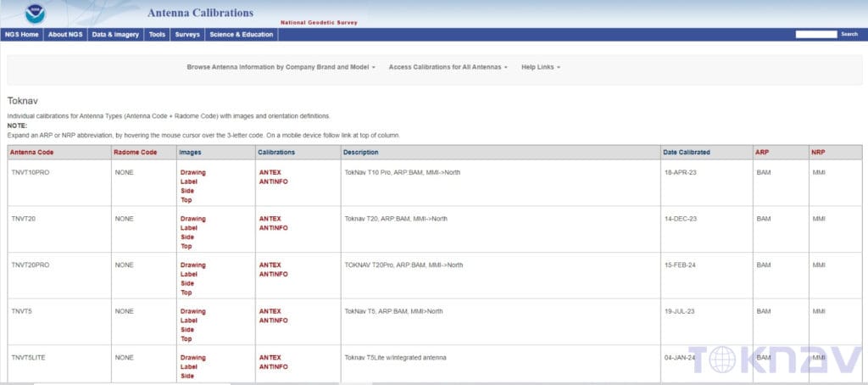Open the Label image link for TNVT5LITE
The width and height of the screenshot is (868, 385).
click(x=189, y=366)
